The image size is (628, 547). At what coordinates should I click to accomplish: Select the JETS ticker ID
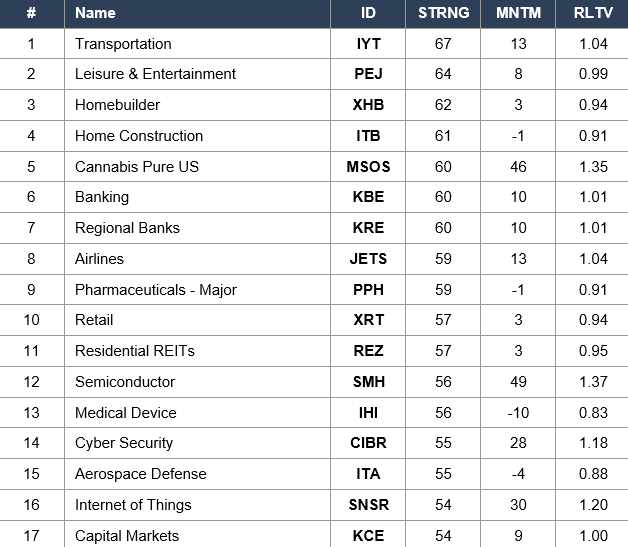[368, 259]
